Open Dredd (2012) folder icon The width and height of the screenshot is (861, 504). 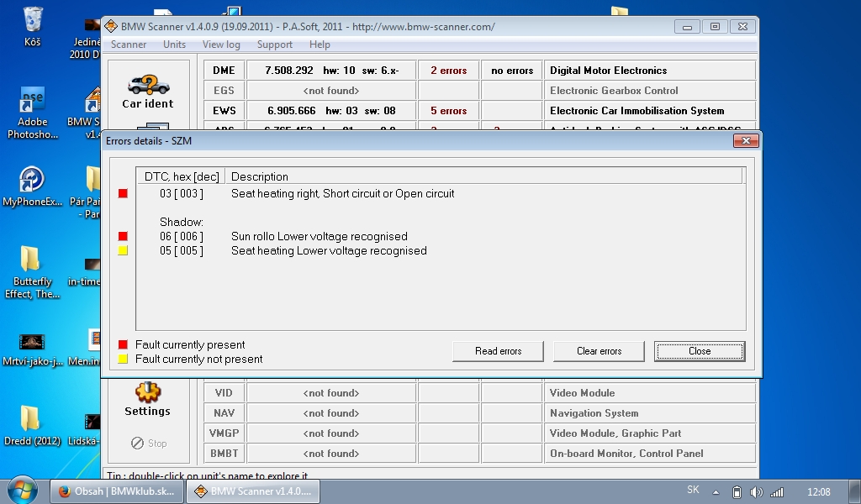pyautogui.click(x=29, y=418)
